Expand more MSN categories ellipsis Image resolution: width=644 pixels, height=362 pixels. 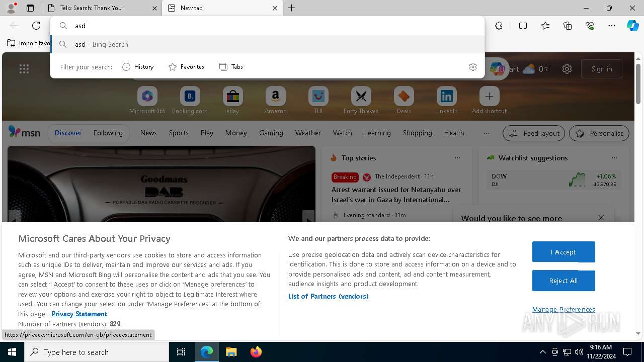(x=486, y=133)
